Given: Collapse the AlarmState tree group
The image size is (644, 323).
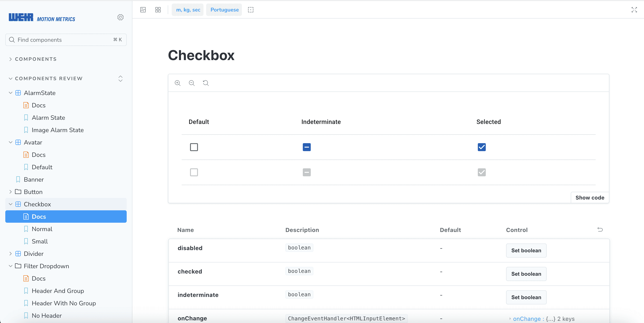Looking at the screenshot, I should coord(11,93).
